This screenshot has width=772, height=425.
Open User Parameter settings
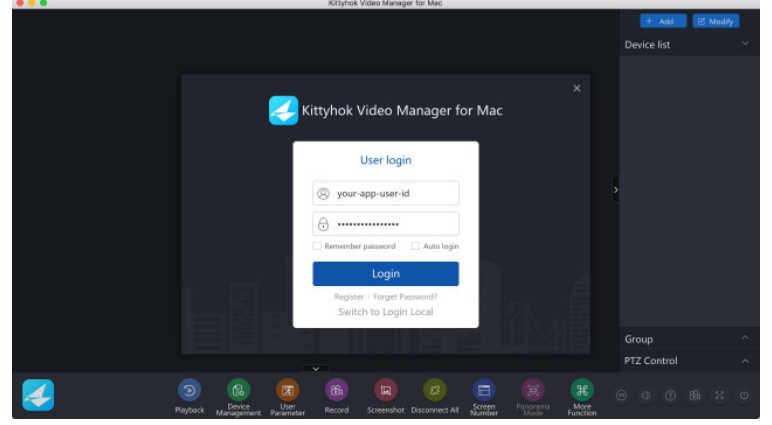(x=288, y=391)
